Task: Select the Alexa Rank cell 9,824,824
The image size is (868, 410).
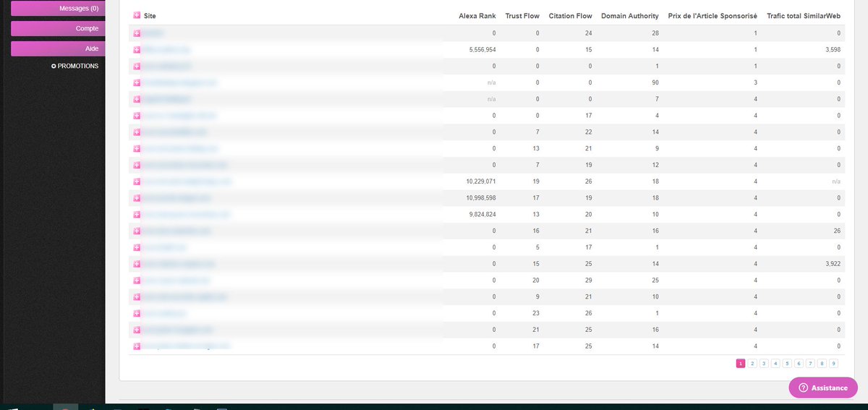Action: (x=482, y=215)
